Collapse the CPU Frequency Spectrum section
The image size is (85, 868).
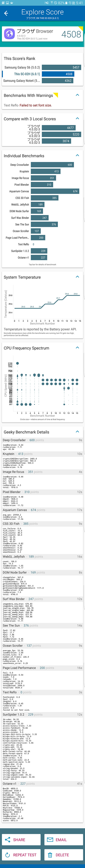point(77,347)
